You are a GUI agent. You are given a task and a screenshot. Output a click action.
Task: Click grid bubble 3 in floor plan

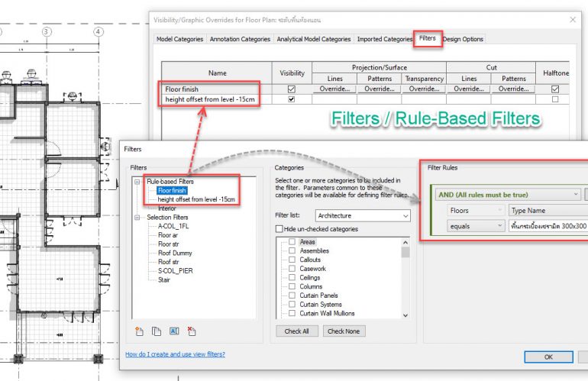47,31
